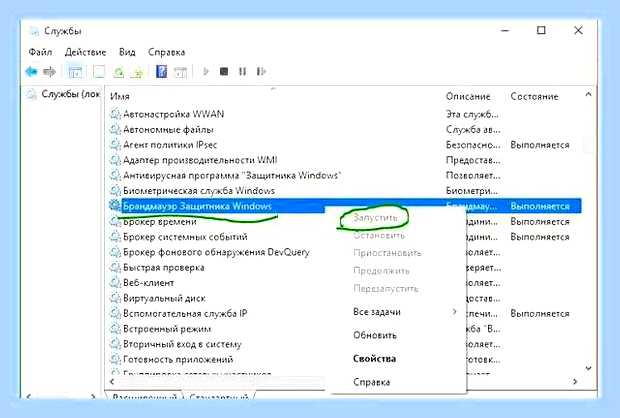Image resolution: width=620 pixels, height=418 pixels.
Task: Click the vertical scrollbar down arrow
Action: (x=588, y=368)
